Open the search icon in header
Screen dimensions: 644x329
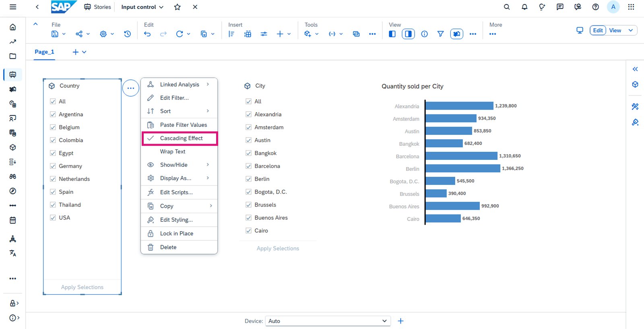click(x=507, y=7)
